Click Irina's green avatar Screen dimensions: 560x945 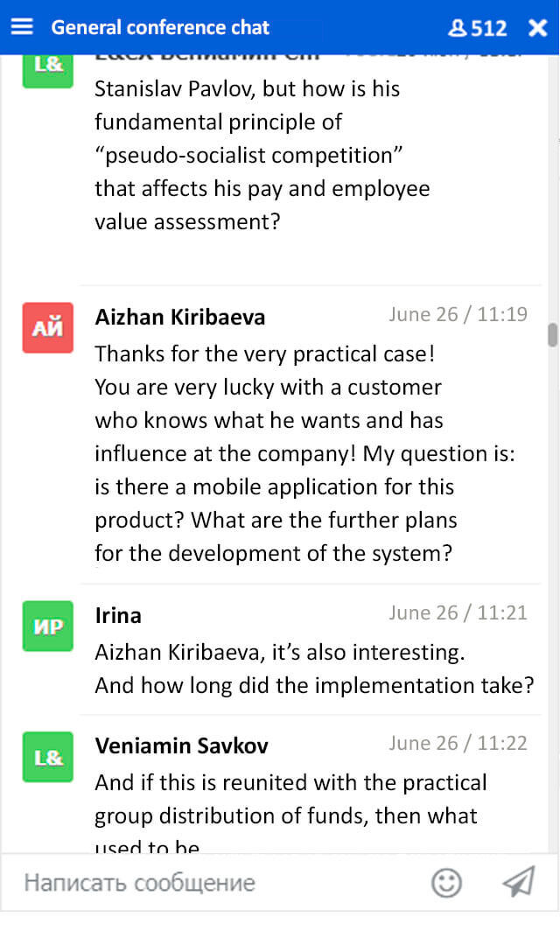point(47,626)
